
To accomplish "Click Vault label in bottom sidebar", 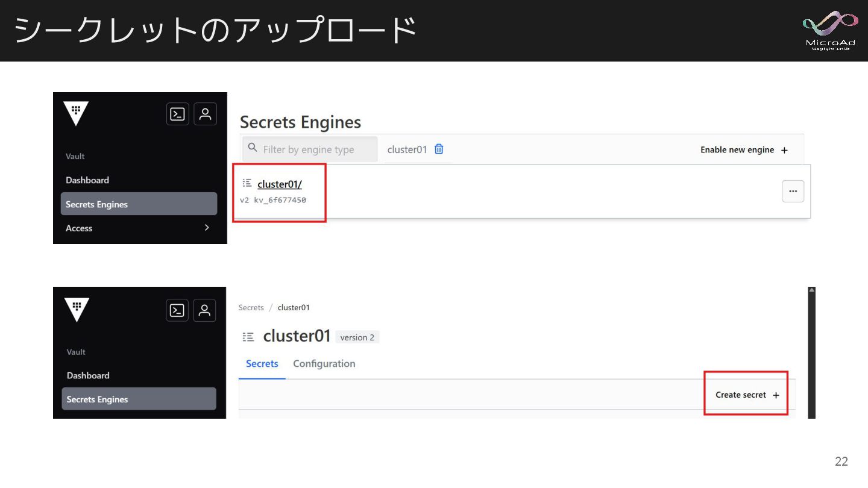I will point(76,352).
